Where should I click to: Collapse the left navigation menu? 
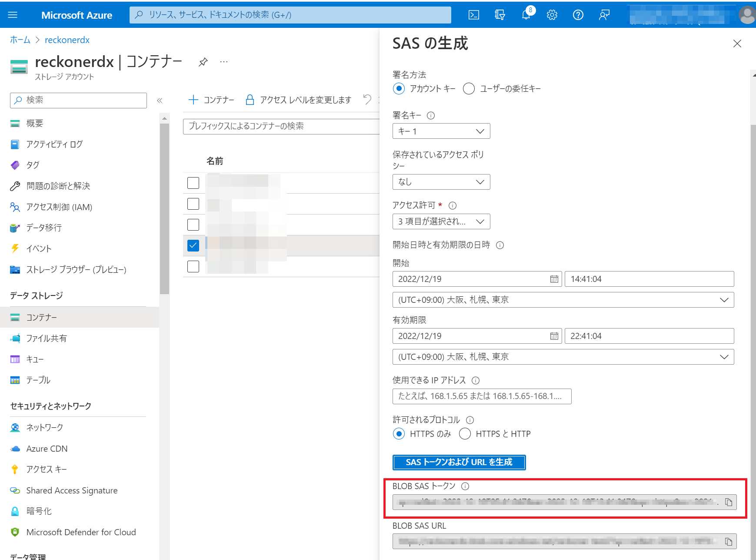[x=160, y=101]
